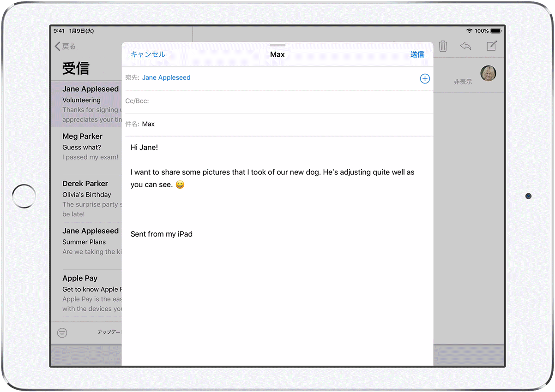Tap キャンセル to cancel the draft
This screenshot has height=392, width=555.
click(x=148, y=54)
